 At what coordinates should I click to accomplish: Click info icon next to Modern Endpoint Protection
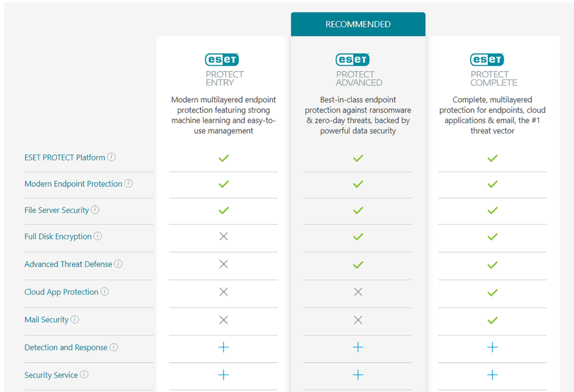click(x=128, y=183)
